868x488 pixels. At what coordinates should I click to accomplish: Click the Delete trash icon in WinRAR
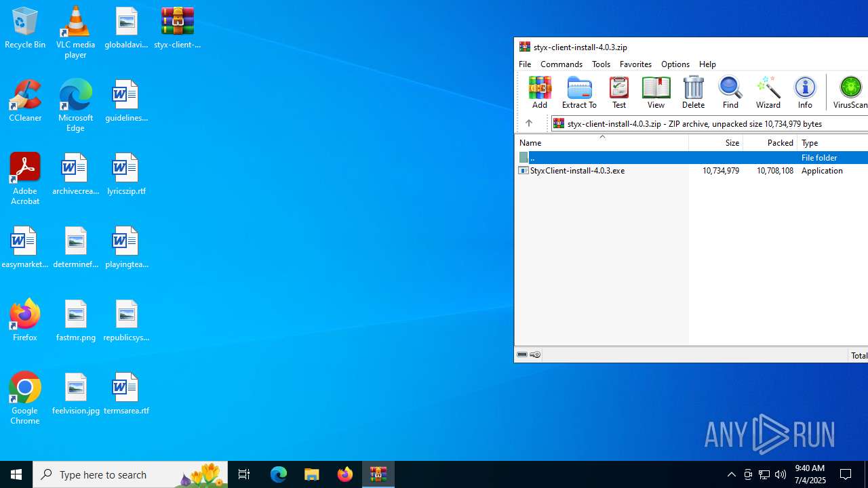[693, 92]
